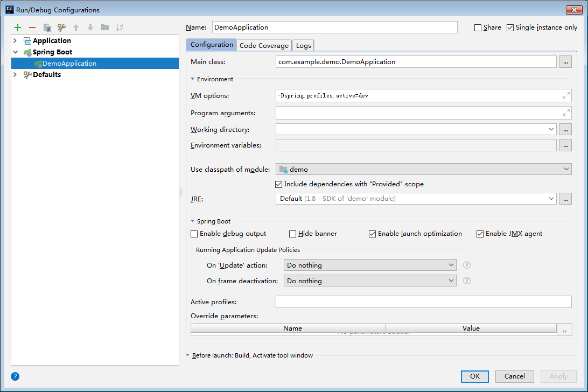Expand the Application tree node

(15, 40)
